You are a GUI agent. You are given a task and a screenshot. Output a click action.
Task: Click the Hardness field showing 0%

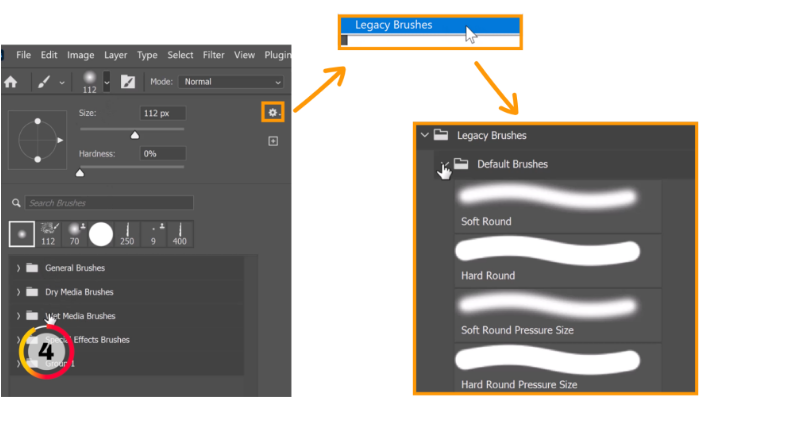163,154
